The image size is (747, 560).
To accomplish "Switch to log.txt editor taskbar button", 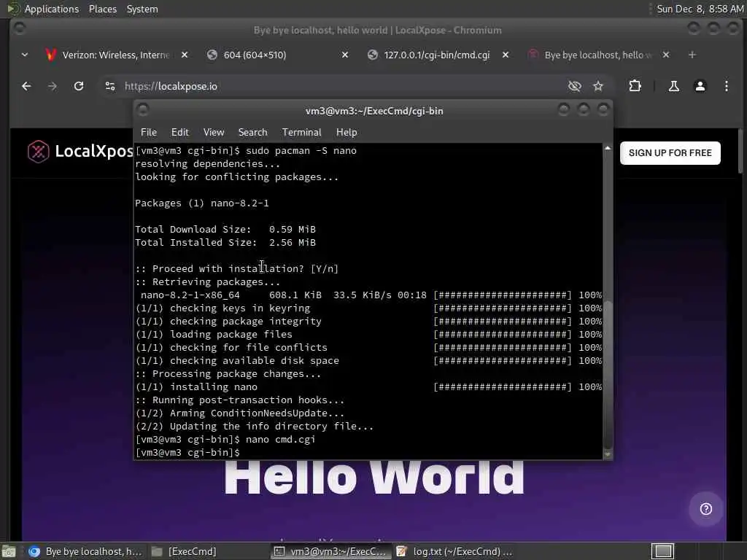I will point(454,551).
